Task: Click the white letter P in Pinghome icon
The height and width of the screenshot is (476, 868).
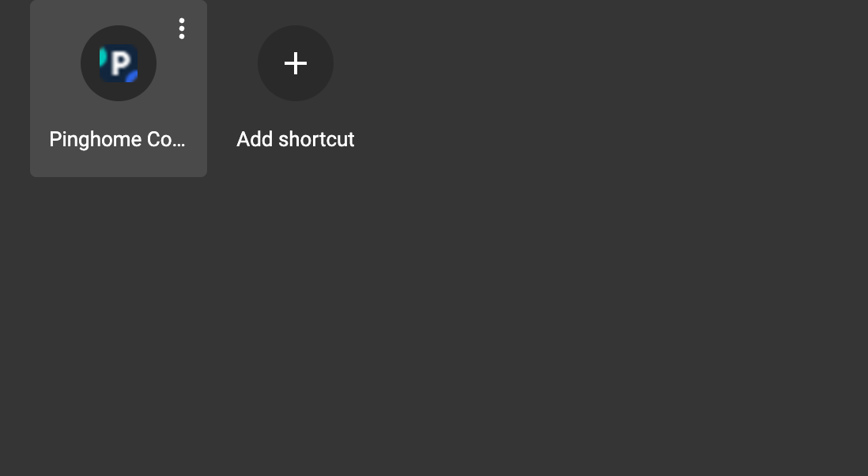Action: (x=121, y=63)
